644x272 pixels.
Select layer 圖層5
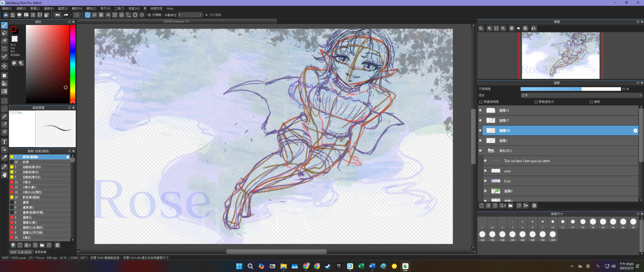coord(558,141)
